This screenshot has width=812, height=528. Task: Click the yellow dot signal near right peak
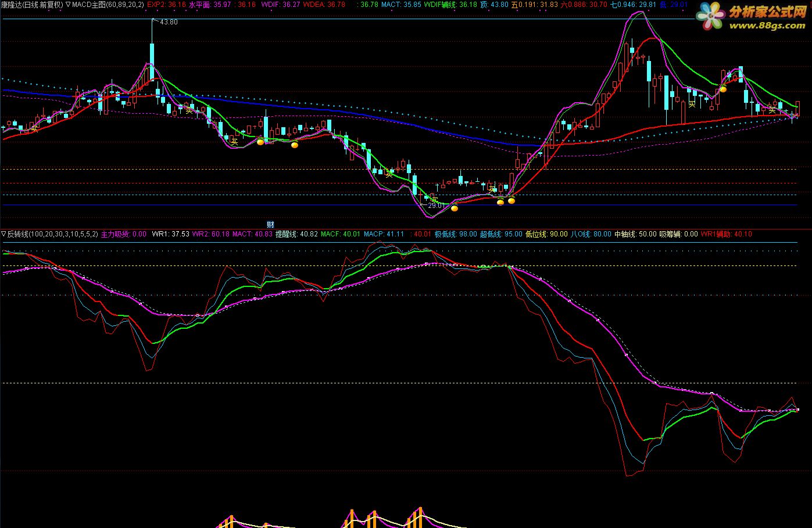723,89
